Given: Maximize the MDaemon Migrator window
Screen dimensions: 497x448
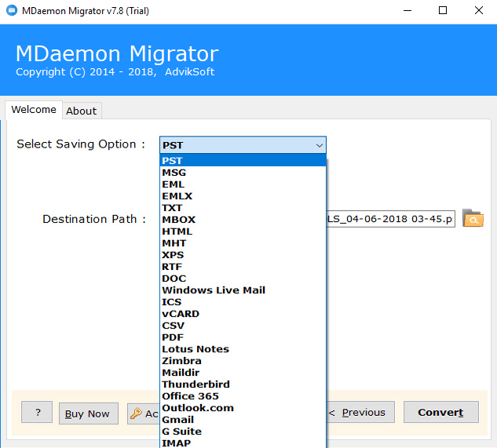Looking at the screenshot, I should tap(443, 10).
